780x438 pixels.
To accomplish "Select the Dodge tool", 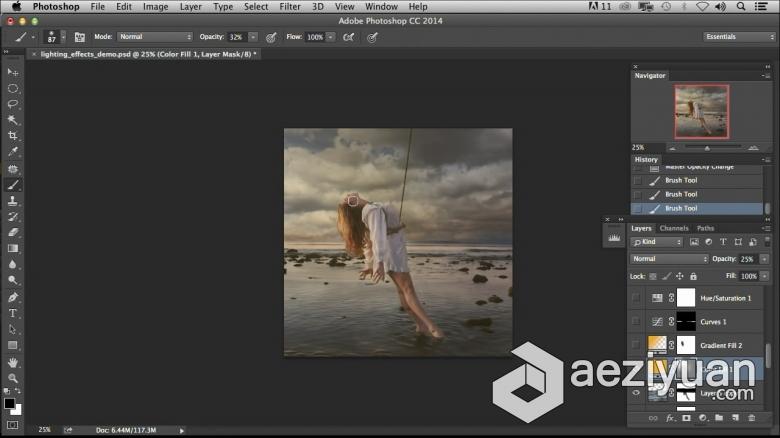I will pos(13,280).
